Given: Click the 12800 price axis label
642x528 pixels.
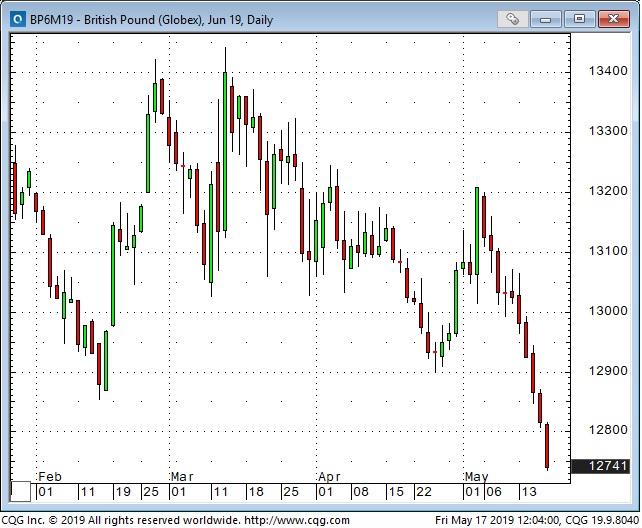Looking at the screenshot, I should click(608, 429).
